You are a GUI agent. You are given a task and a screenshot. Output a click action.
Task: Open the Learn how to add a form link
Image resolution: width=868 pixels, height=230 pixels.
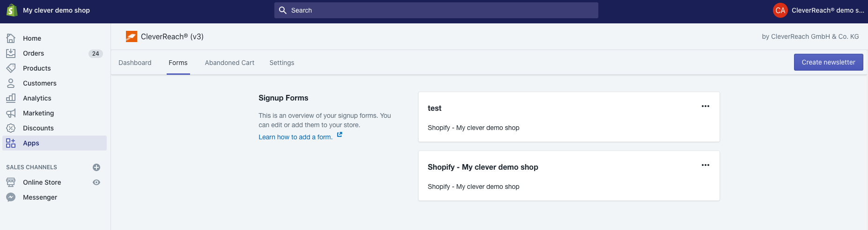pyautogui.click(x=295, y=137)
